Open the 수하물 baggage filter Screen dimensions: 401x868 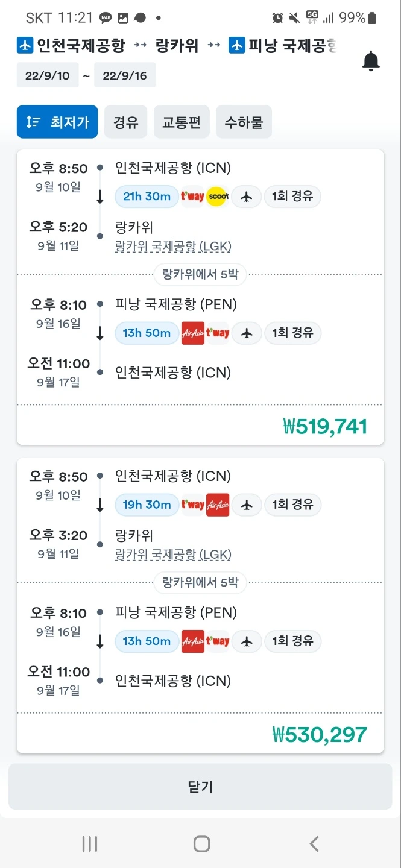[x=244, y=122]
